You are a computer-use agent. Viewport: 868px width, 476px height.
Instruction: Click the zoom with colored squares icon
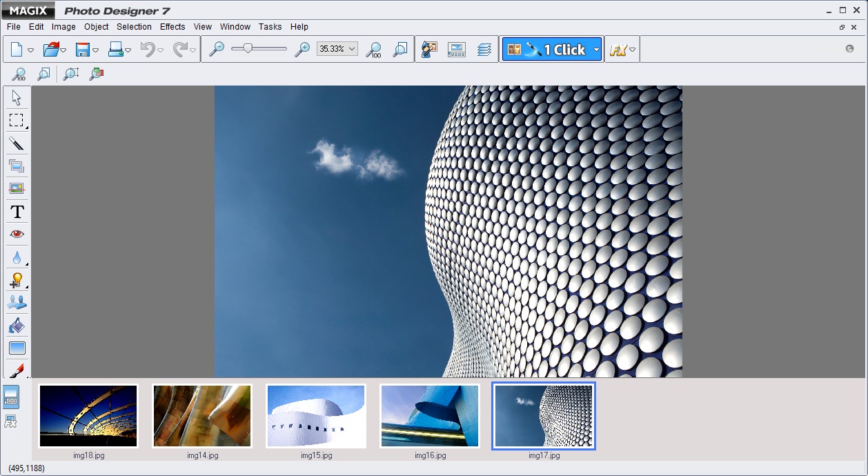(97, 74)
